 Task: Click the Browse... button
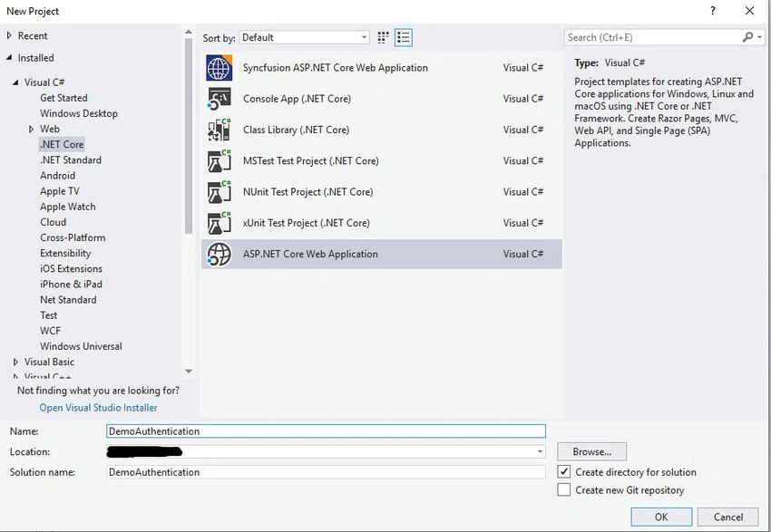[592, 451]
